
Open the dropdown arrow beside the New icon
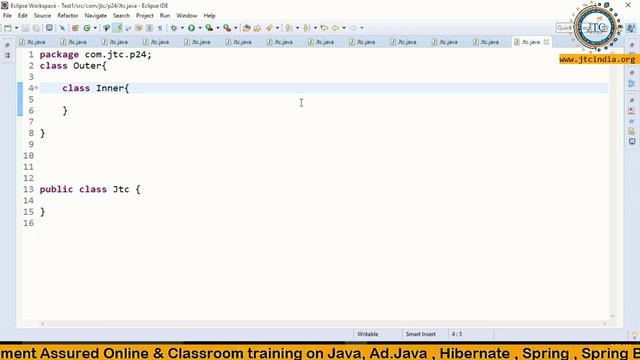coord(16,28)
